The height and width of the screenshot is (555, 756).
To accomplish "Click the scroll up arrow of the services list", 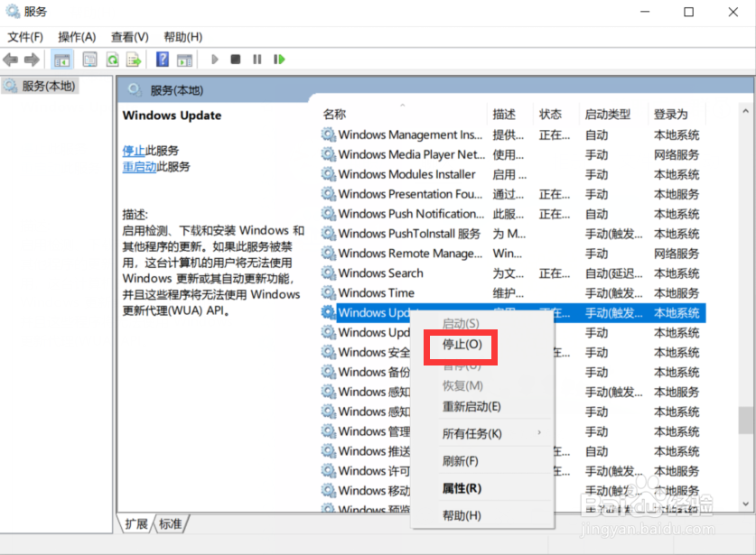I will (x=745, y=111).
